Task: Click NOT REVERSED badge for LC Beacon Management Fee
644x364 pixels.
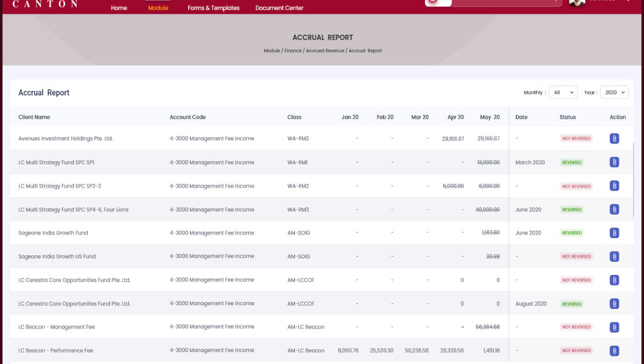Action: click(x=576, y=327)
